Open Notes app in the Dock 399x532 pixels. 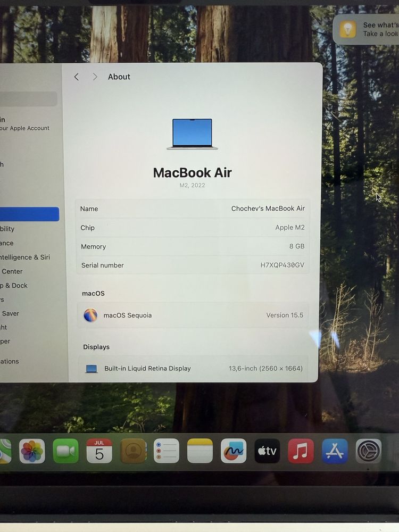200,451
